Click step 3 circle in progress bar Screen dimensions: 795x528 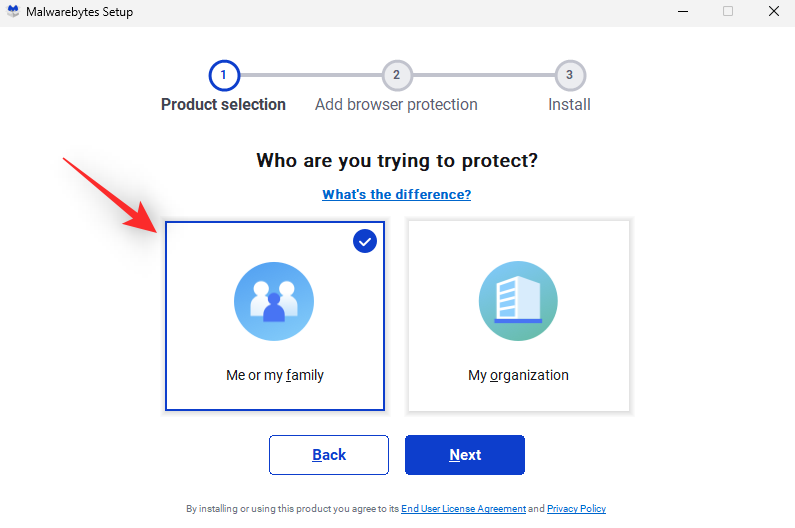click(x=569, y=75)
